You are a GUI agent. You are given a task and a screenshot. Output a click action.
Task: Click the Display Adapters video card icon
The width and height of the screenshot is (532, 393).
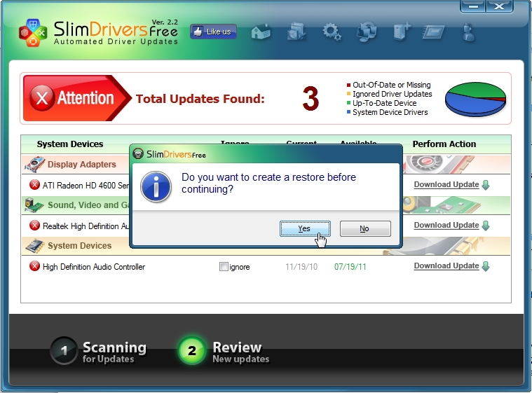[34, 165]
